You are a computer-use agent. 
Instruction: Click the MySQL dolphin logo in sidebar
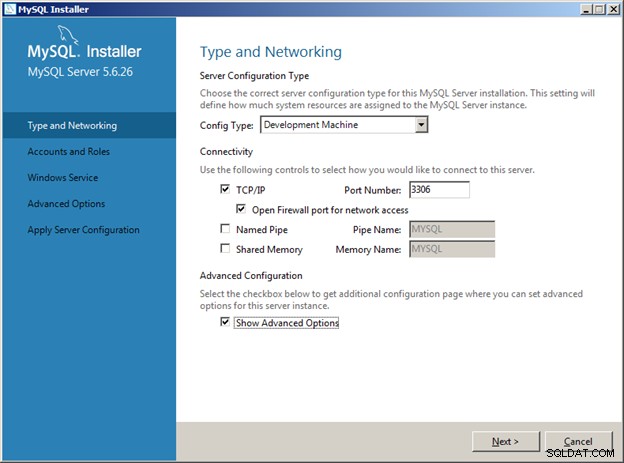point(68,35)
